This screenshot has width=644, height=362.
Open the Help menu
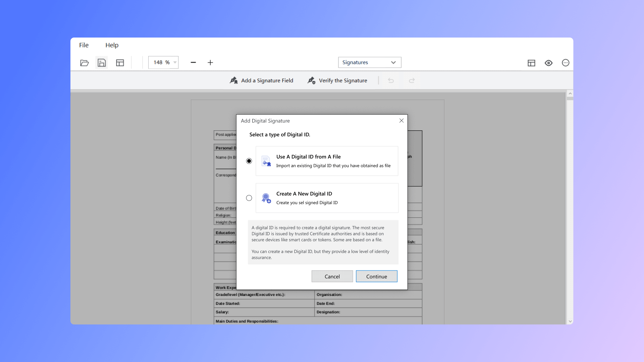(112, 45)
